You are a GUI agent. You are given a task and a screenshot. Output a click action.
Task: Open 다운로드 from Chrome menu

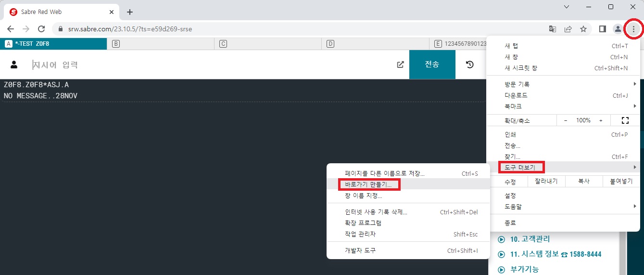[x=563, y=95]
